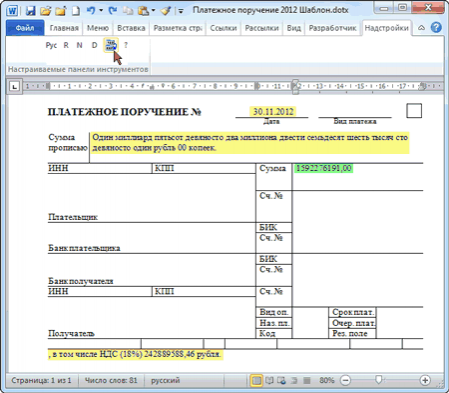This screenshot has height=393, width=449.
Task: Open the Разработчик tab
Action: 332,28
